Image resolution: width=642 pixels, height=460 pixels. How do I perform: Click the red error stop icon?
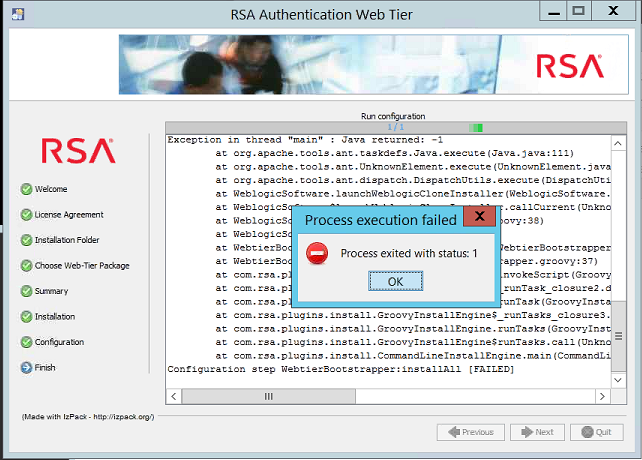coord(317,253)
